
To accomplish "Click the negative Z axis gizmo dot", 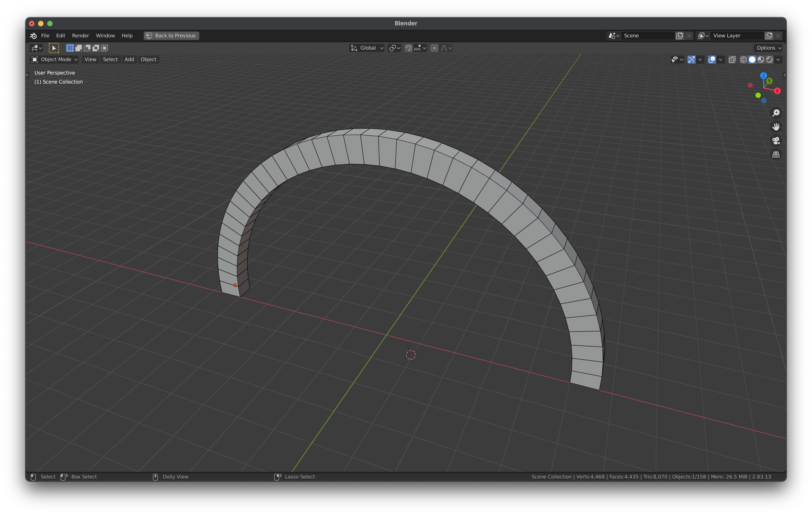I will tap(764, 100).
